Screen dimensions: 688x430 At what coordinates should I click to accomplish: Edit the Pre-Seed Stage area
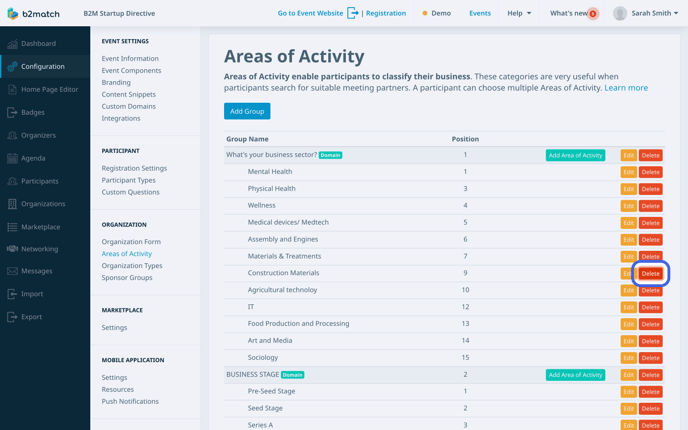(628, 392)
